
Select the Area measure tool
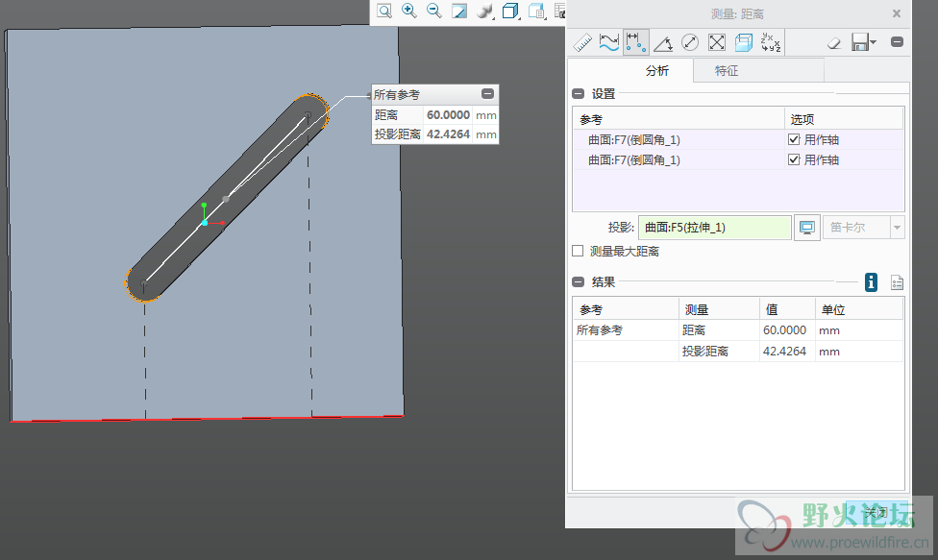[x=717, y=42]
